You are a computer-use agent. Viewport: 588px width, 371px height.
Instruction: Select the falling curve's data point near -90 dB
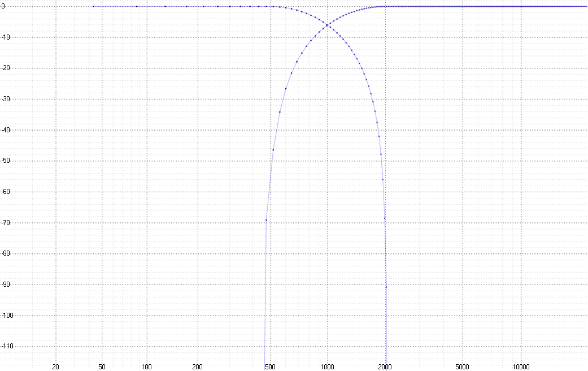pos(386,287)
